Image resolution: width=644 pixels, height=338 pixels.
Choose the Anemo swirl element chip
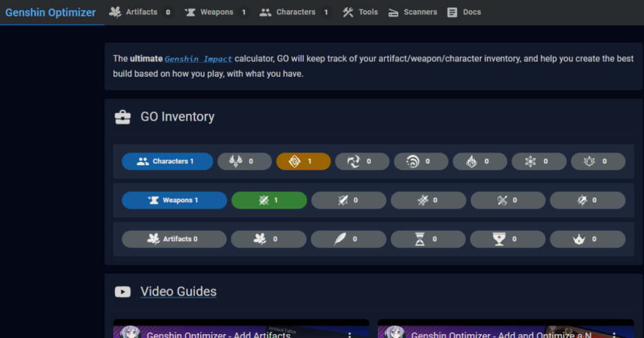pyautogui.click(x=362, y=161)
